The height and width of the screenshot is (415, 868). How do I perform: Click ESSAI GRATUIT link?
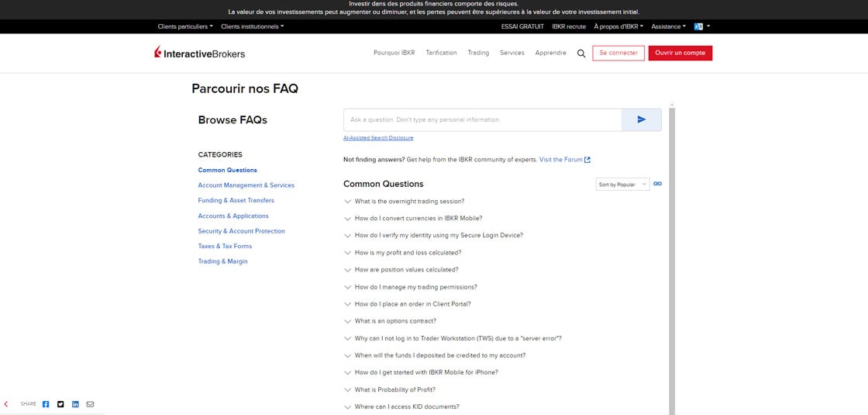522,26
